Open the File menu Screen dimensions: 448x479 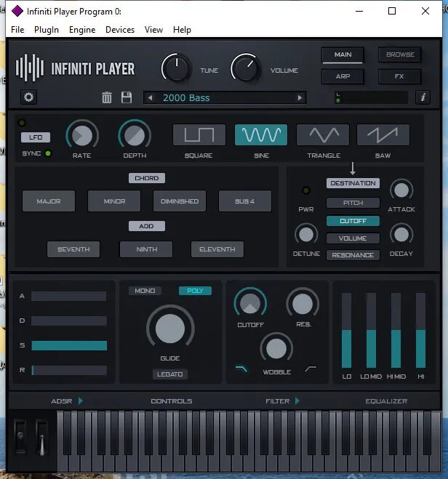tap(17, 30)
